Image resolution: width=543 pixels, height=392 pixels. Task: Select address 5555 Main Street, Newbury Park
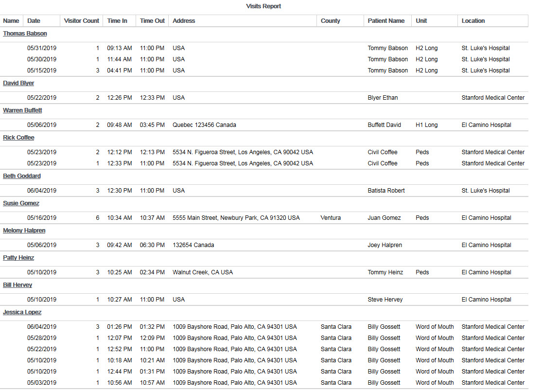(x=236, y=218)
